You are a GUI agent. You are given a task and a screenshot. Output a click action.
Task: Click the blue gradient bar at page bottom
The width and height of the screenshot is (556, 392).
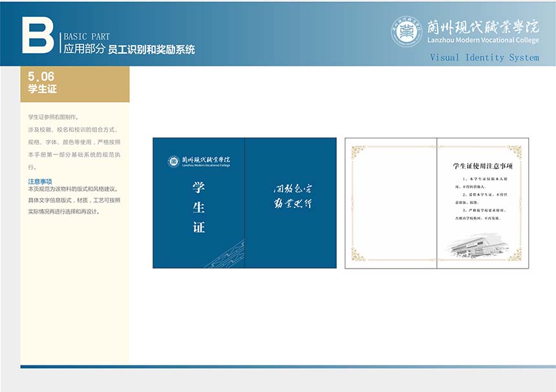tap(288, 367)
